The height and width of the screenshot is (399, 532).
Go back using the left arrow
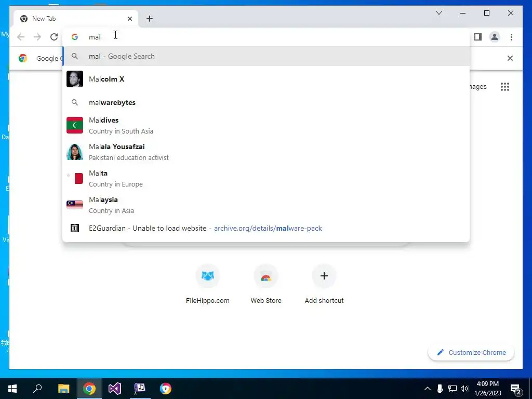[x=21, y=37]
